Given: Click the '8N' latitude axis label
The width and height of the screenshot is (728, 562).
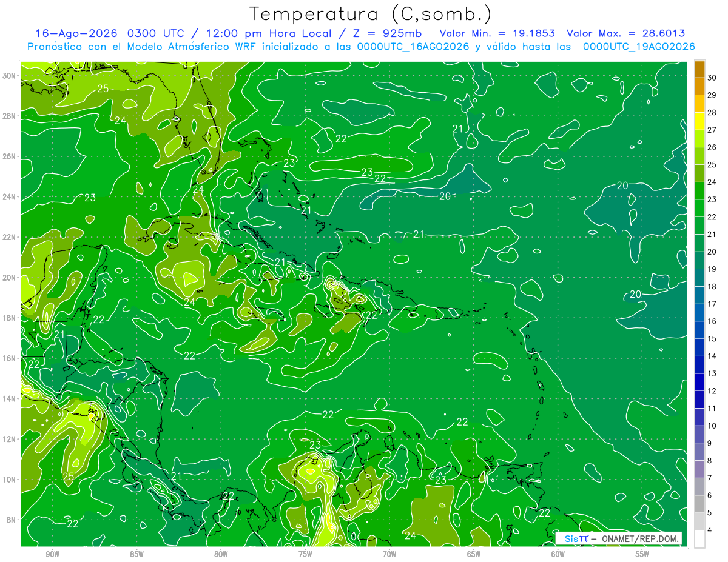Looking at the screenshot, I should point(11,520).
